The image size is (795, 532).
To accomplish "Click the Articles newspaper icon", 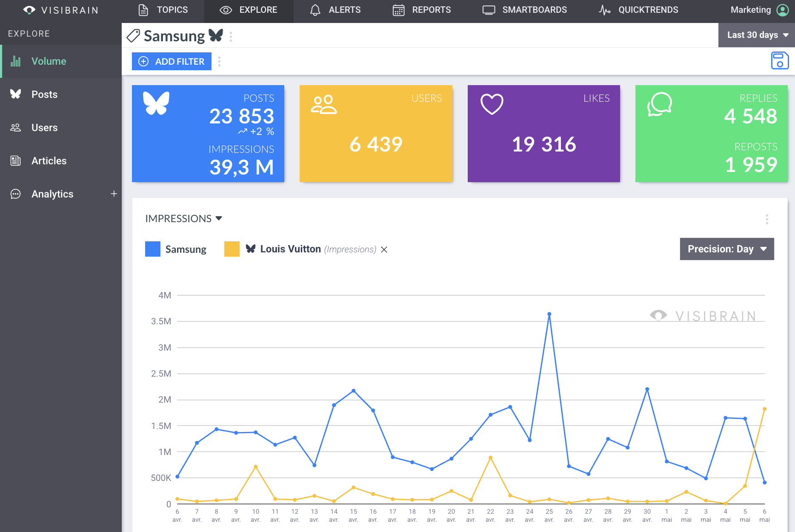I will click(x=16, y=161).
